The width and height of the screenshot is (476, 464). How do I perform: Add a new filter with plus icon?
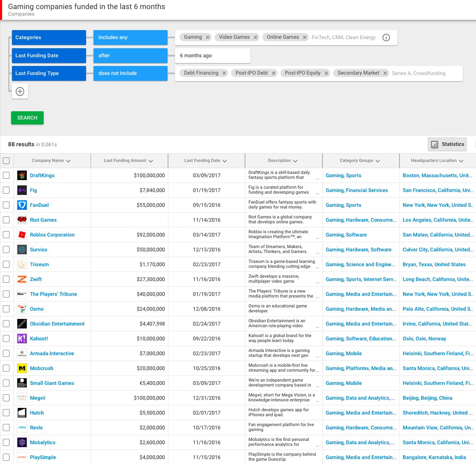tap(20, 91)
